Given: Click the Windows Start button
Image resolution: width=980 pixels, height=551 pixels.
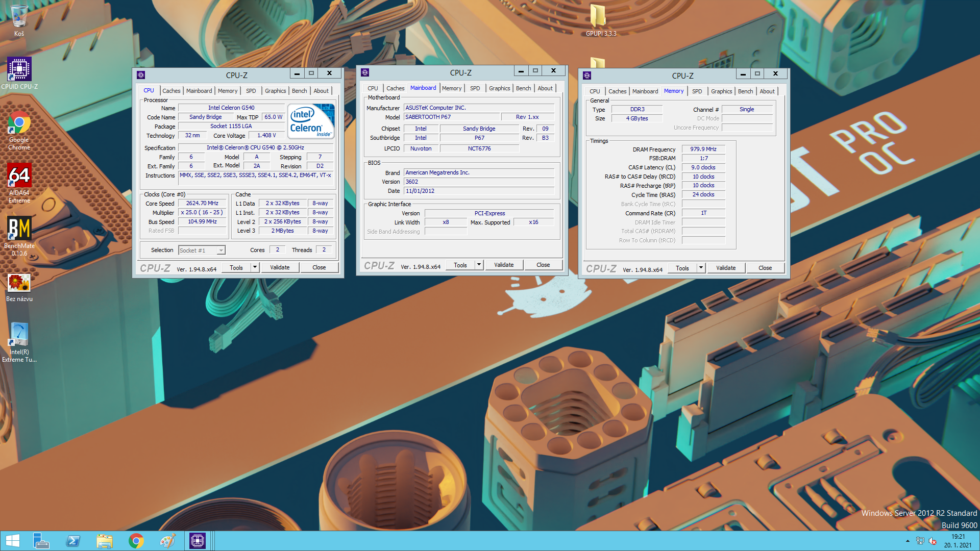Looking at the screenshot, I should [x=12, y=541].
